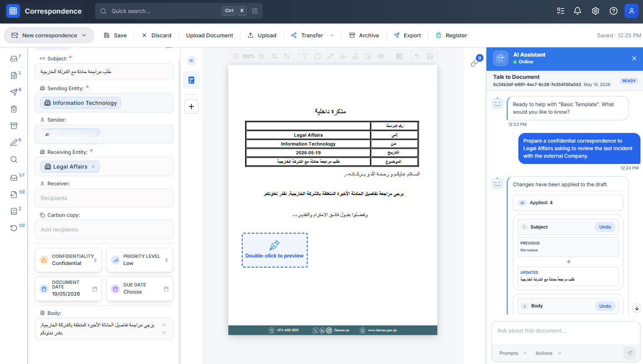Expand Transfer options arrow

[332, 35]
